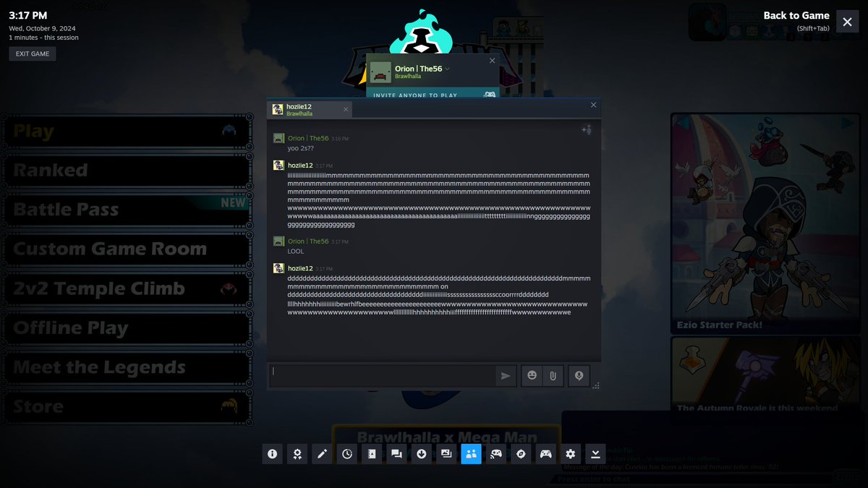Viewport: 868px width, 488px height.
Task: Click Orion | The56 avatar in friends panel
Action: (x=380, y=72)
